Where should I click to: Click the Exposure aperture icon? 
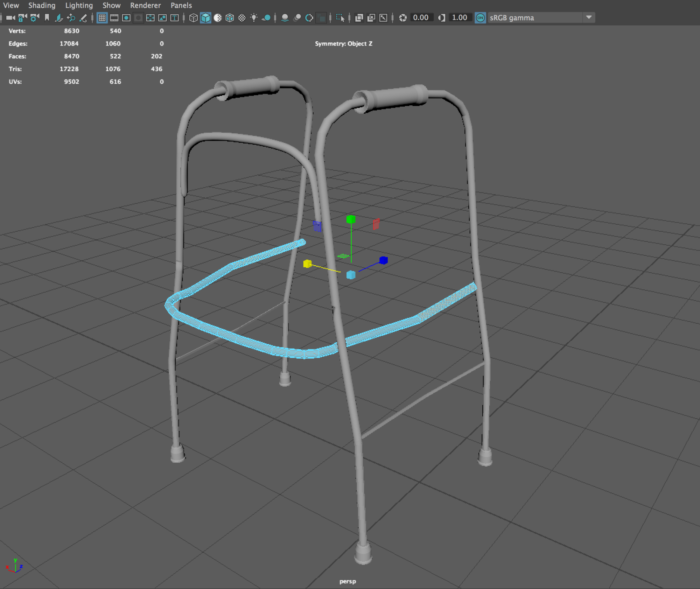(403, 17)
